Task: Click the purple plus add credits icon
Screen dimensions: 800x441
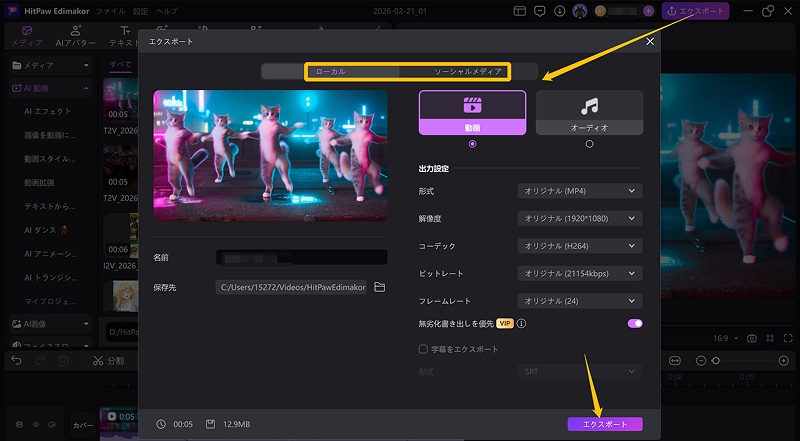Action: tap(648, 11)
